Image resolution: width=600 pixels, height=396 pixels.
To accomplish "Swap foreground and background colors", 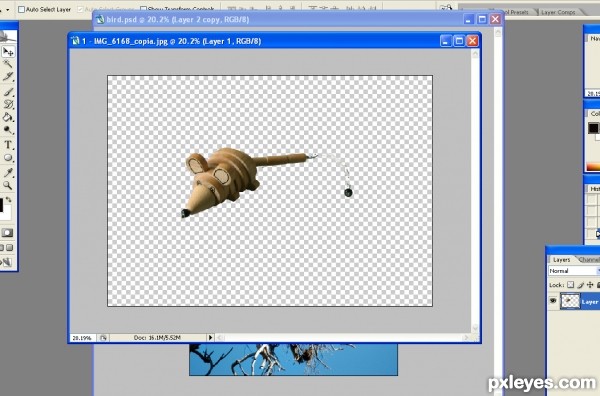I will click(8, 200).
